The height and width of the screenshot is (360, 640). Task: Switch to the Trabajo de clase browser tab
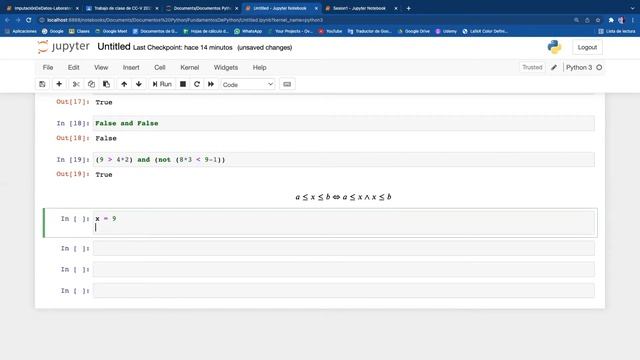[121, 8]
